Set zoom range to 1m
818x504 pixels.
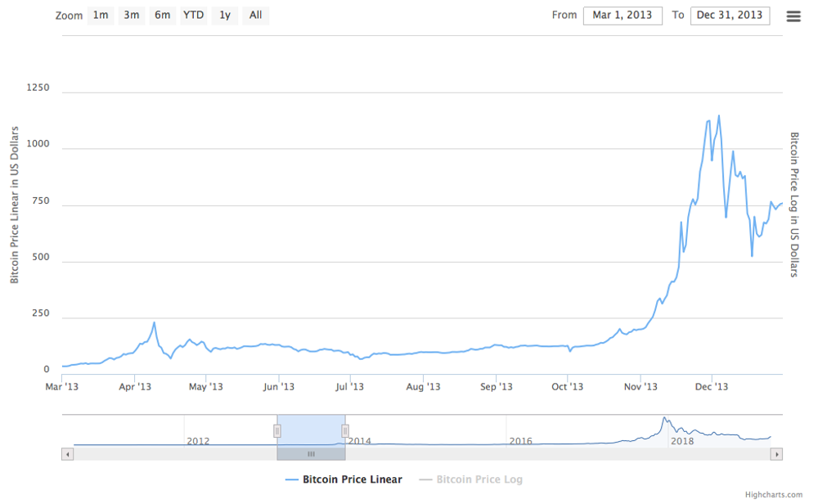point(101,15)
